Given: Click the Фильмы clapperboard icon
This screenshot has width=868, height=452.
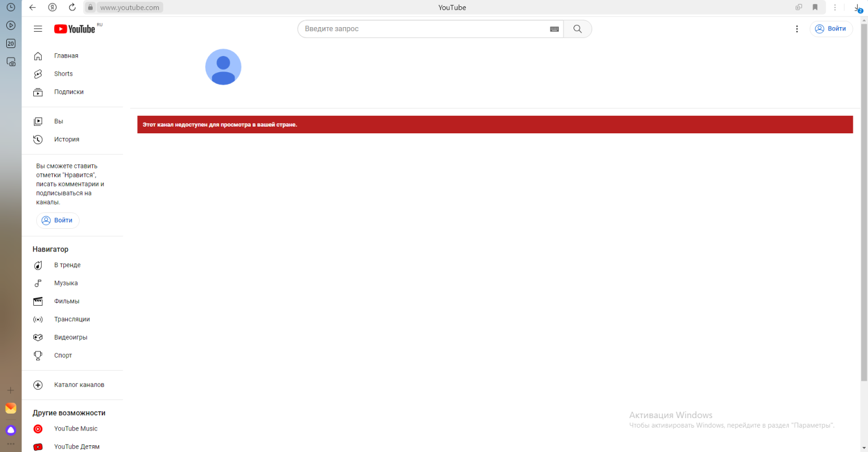Looking at the screenshot, I should click(38, 301).
